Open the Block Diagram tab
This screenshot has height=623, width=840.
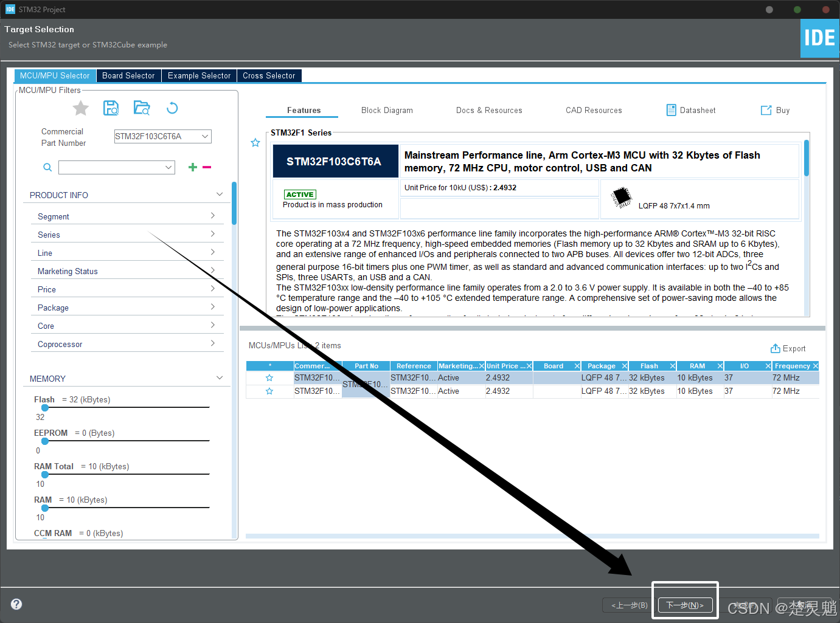(x=387, y=110)
